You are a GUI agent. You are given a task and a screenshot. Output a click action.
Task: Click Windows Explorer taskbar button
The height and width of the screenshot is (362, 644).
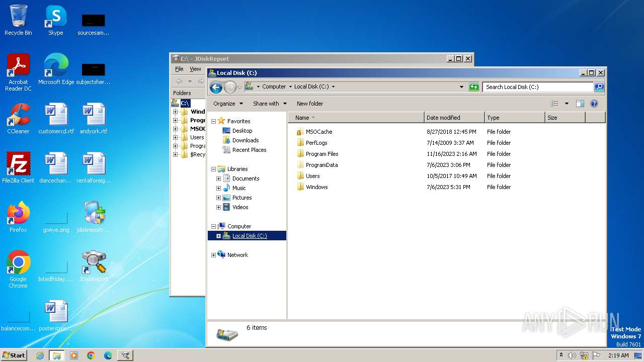pyautogui.click(x=57, y=355)
